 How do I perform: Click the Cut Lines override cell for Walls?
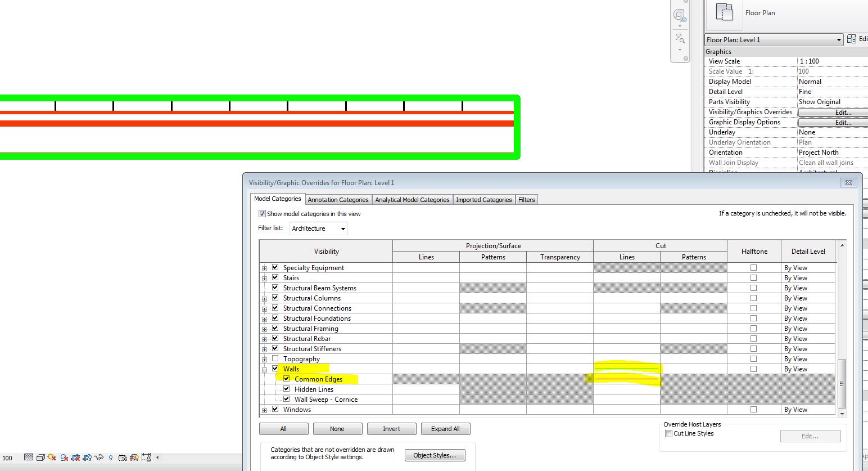coord(627,369)
